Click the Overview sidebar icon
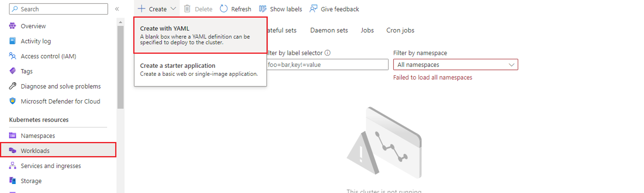 pyautogui.click(x=13, y=26)
